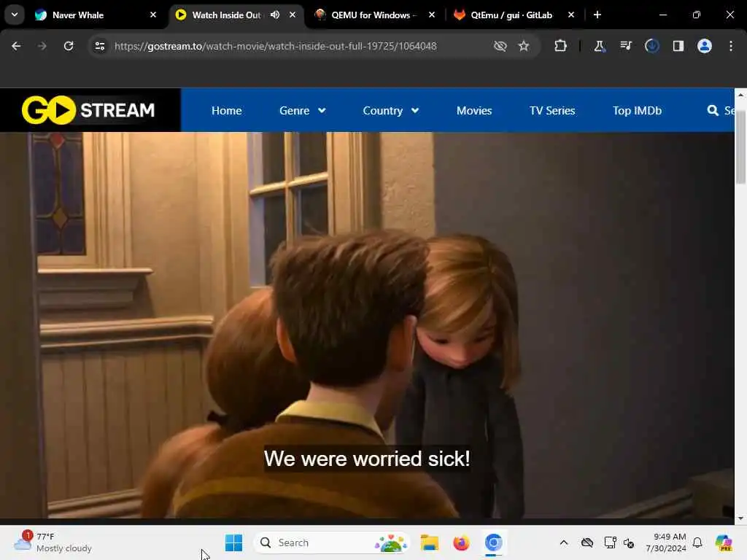This screenshot has width=747, height=560.
Task: View site information icon in address bar
Action: pyautogui.click(x=99, y=46)
